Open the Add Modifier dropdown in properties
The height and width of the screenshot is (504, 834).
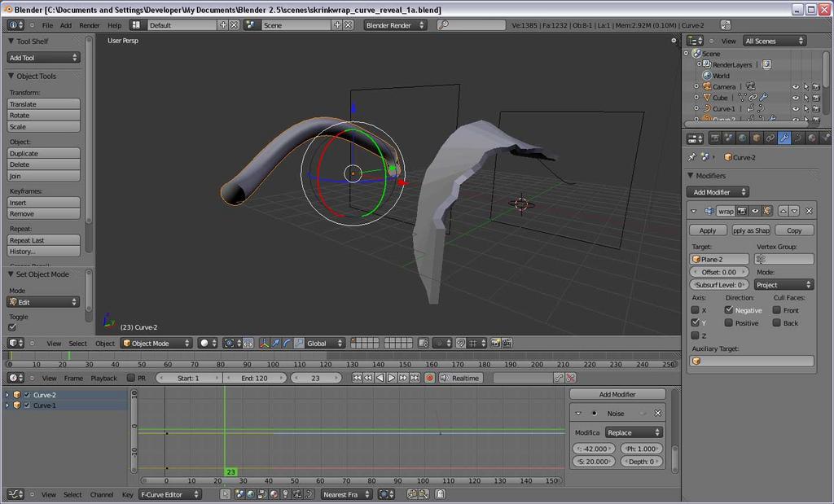pyautogui.click(x=718, y=192)
